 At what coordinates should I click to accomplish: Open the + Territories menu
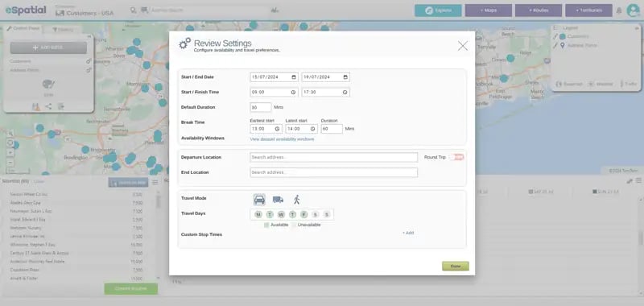588,10
